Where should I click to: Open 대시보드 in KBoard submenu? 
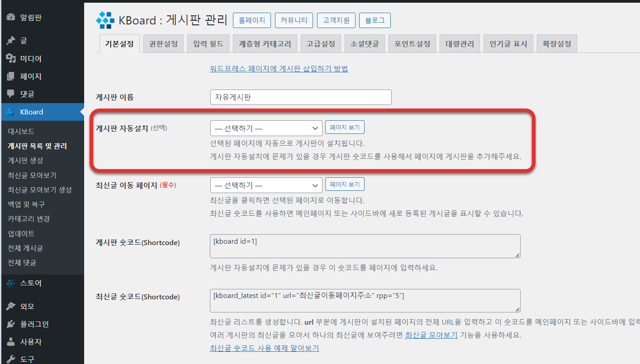click(21, 132)
